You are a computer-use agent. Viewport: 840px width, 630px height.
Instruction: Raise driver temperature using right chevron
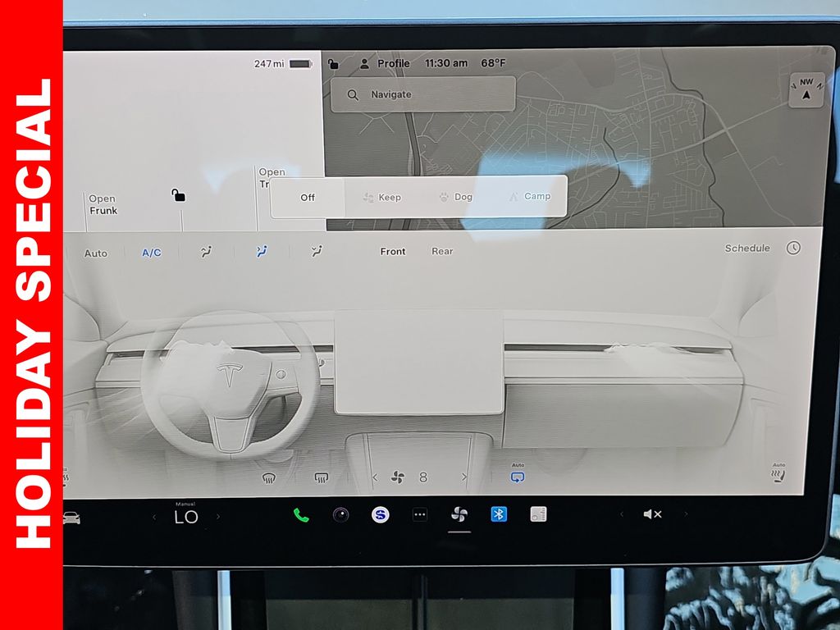point(218,517)
